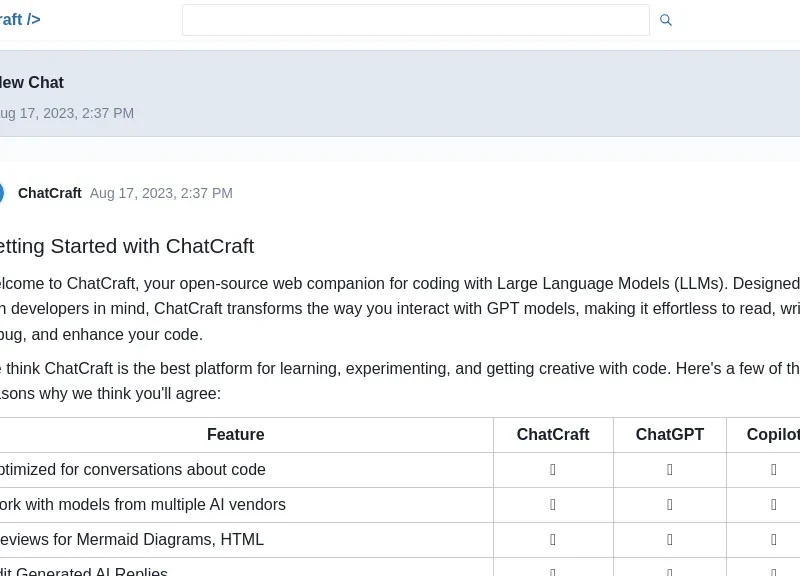
Task: Click ChatCraft cell in conversations about code row
Action: coord(553,470)
